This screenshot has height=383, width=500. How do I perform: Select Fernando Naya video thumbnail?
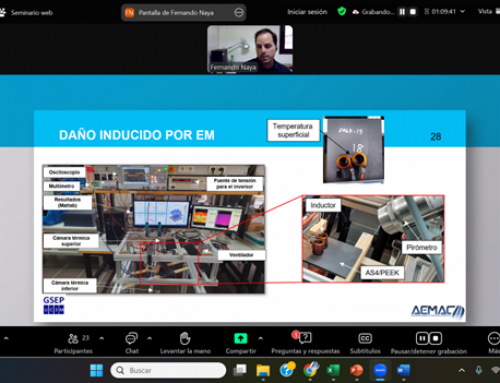pos(250,49)
